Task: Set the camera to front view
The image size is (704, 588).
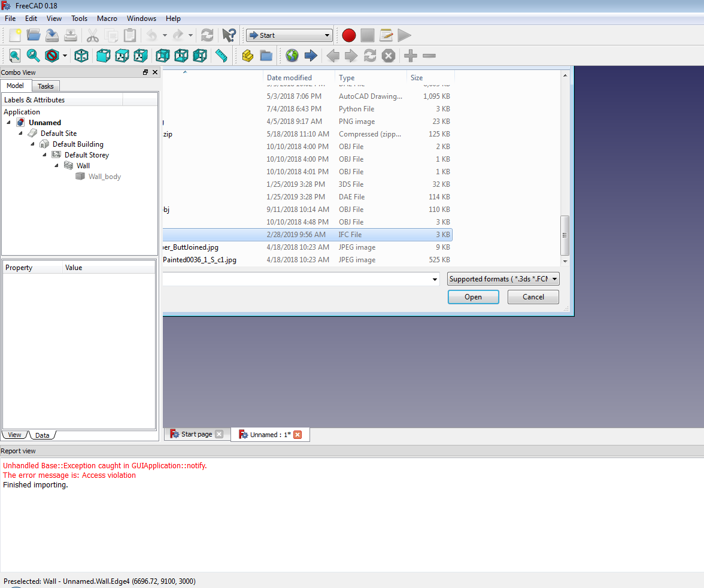Action: click(103, 55)
